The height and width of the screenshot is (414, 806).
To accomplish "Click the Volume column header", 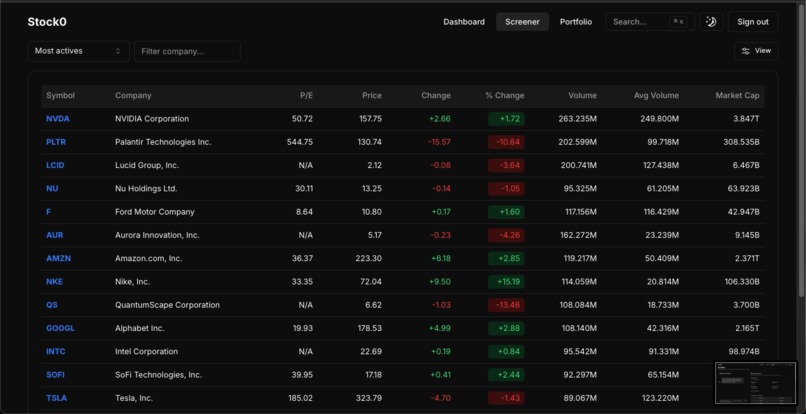I will [582, 96].
